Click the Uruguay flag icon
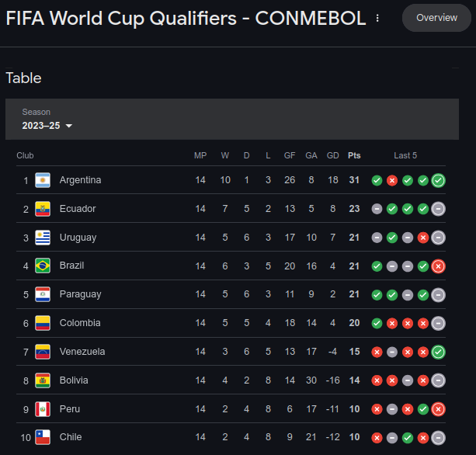Screen dimensions: 476x455 [43, 238]
